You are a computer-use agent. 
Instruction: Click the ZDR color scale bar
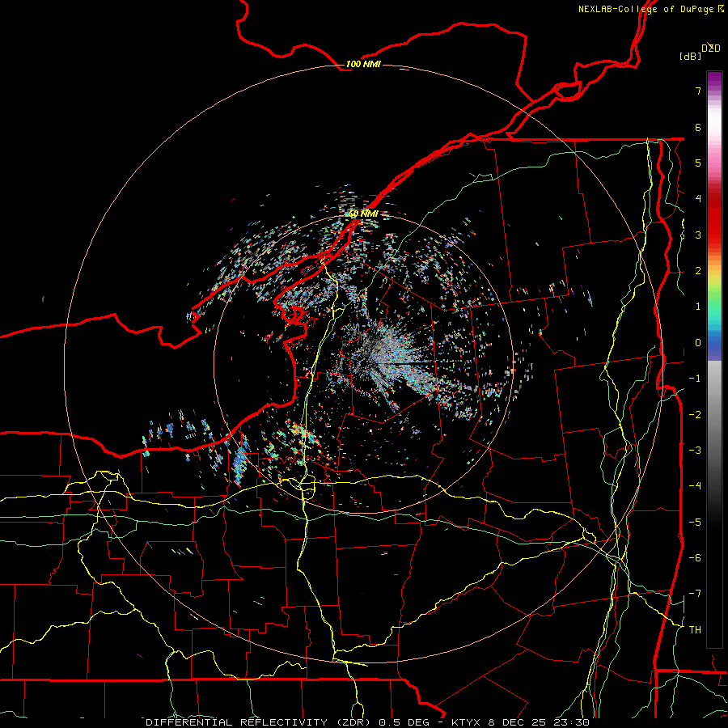click(x=714, y=359)
